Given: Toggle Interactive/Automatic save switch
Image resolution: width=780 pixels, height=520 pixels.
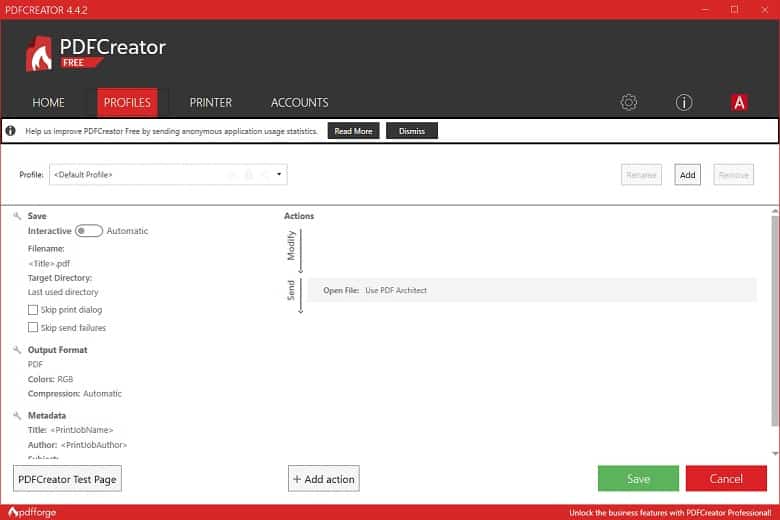Looking at the screenshot, I should (x=89, y=231).
